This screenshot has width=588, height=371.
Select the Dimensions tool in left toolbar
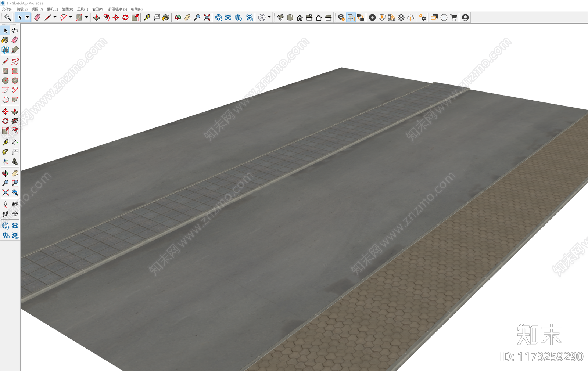[15, 142]
